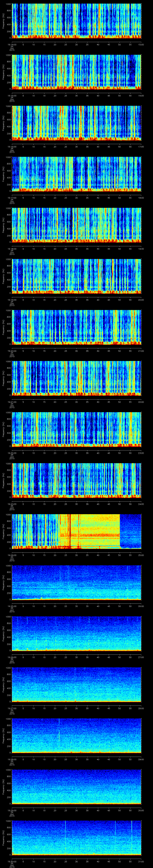Viewport: 153px width, 868px height.
Task: Select the '23:00' end time label
Action: [x=141, y=453]
